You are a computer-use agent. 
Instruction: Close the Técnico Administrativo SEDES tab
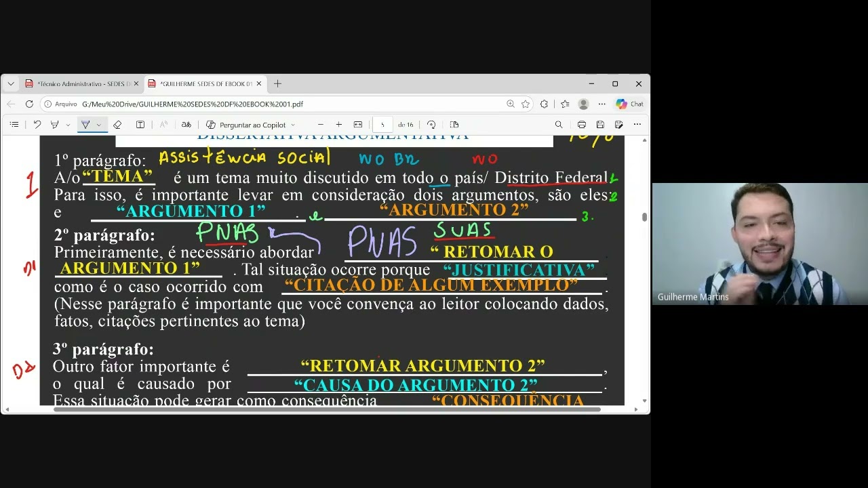[136, 84]
